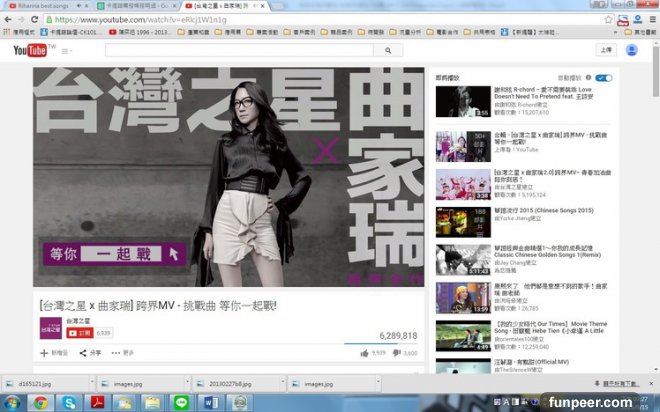Click the page vertical scrollbar

click(655, 200)
